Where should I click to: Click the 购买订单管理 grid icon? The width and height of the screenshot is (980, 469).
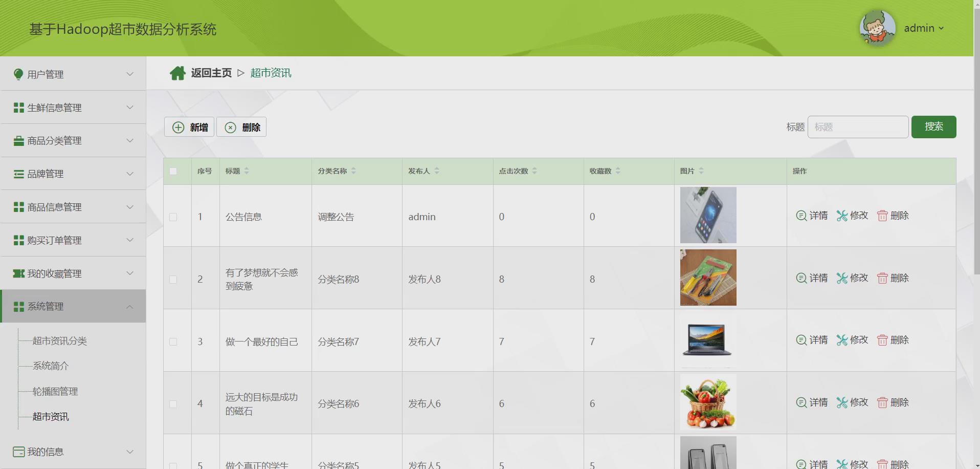[19, 240]
